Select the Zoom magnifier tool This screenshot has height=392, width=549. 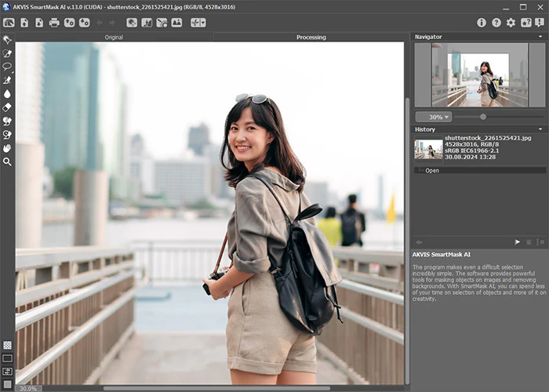(7, 162)
